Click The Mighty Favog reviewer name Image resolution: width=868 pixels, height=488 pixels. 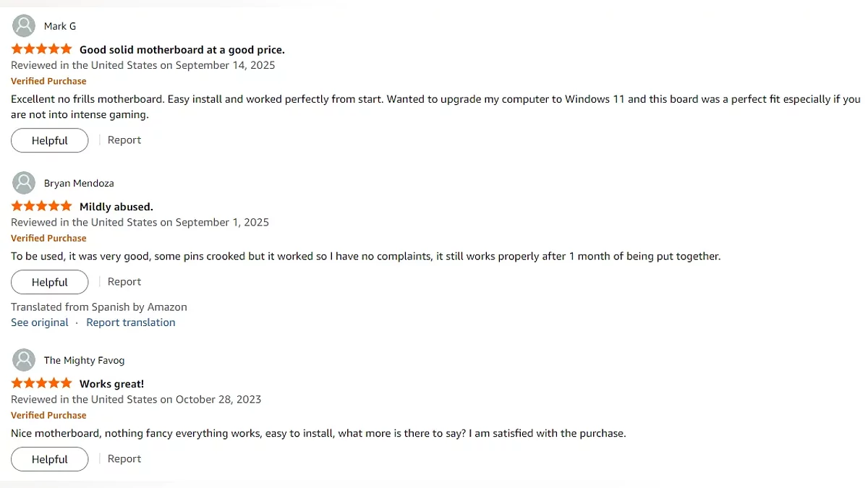(x=84, y=360)
